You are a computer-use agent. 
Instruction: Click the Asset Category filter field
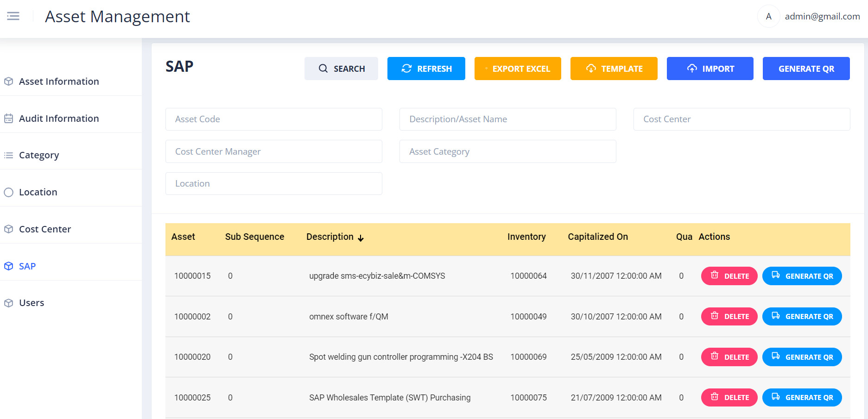coord(508,151)
